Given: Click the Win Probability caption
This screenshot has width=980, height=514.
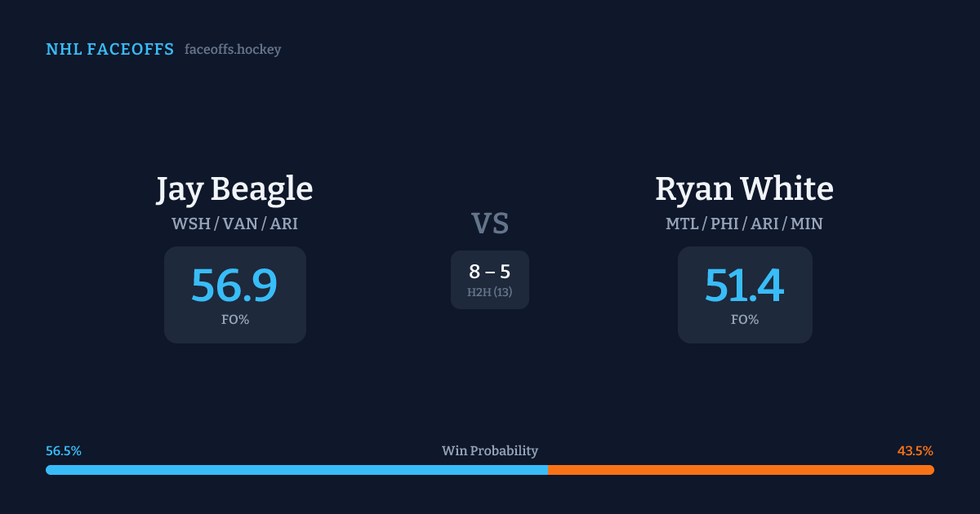Looking at the screenshot, I should click(490, 451).
